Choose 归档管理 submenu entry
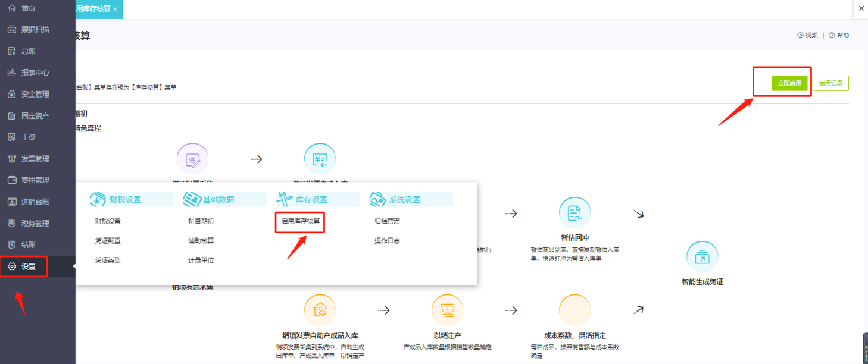Viewport: 868px width, 364px height. pos(387,221)
